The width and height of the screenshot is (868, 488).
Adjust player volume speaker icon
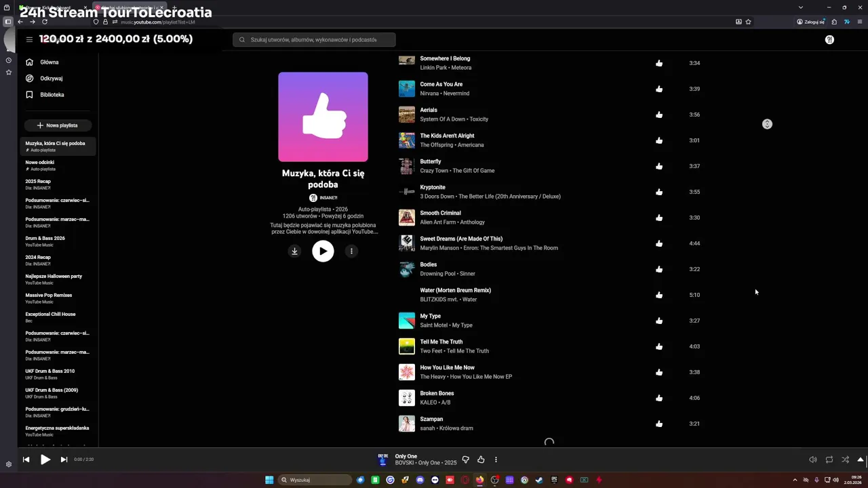click(x=812, y=460)
